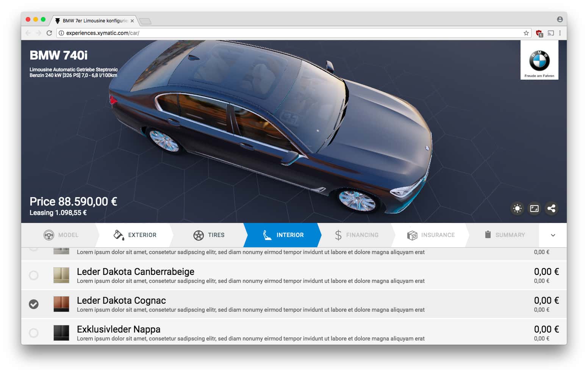Open the Chrome three-dot menu
Image resolution: width=588 pixels, height=375 pixels.
point(560,33)
